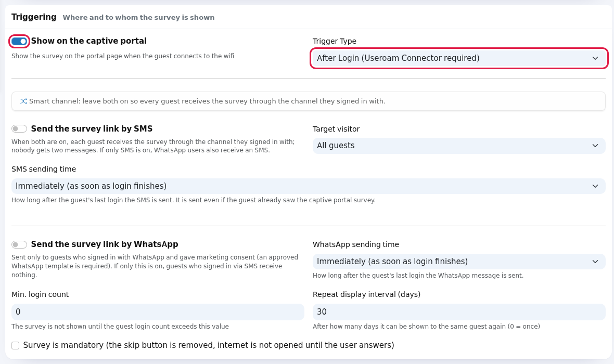Click the Target visitor label
Screen dimensions: 614x364
pos(336,129)
